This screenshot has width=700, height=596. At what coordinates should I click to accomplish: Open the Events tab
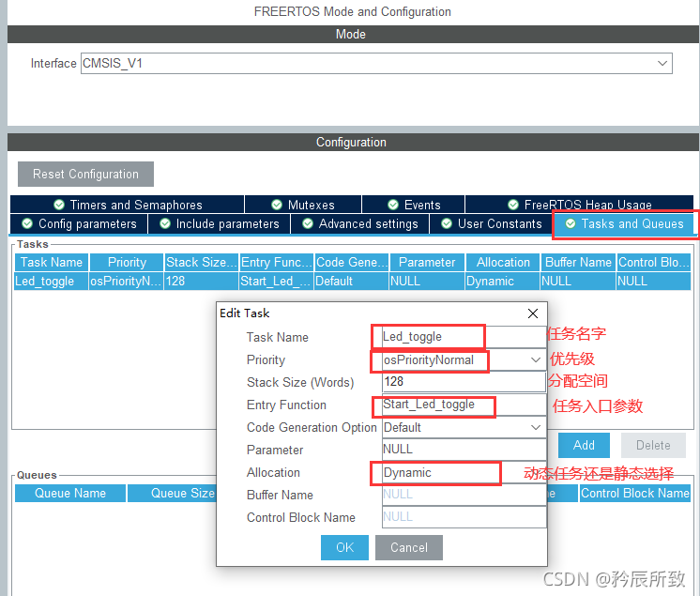point(414,205)
